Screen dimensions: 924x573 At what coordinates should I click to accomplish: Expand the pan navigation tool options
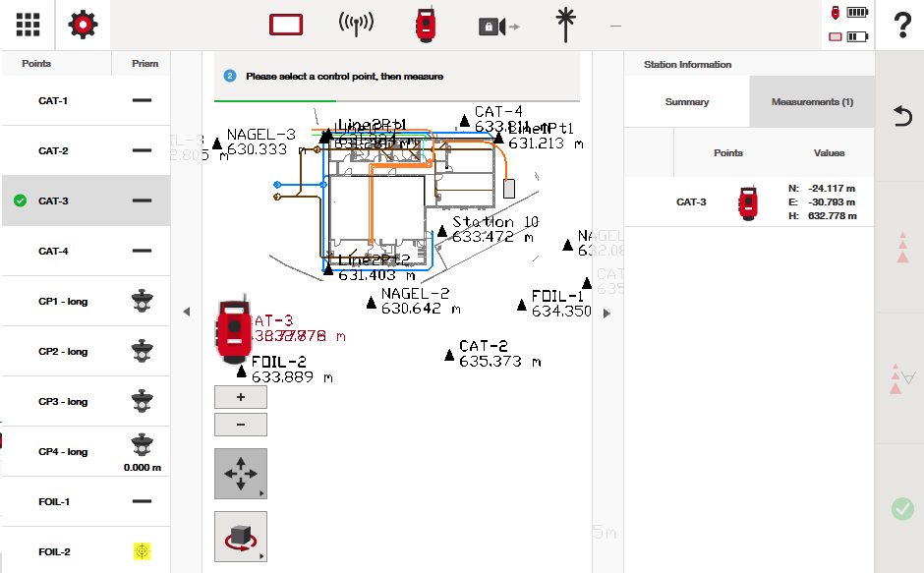coord(241,474)
